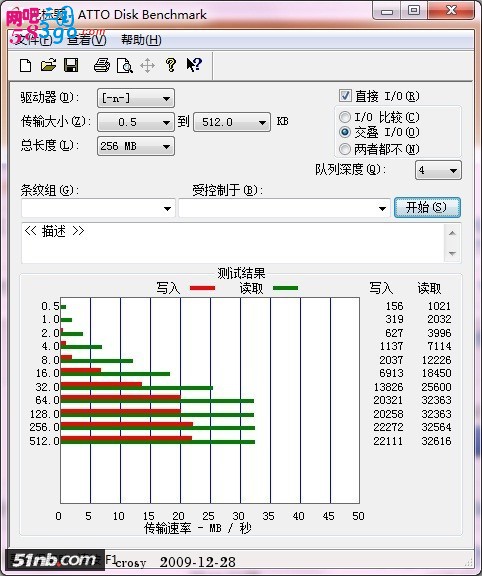
Task: Click the write value 13826
Action: (388, 387)
